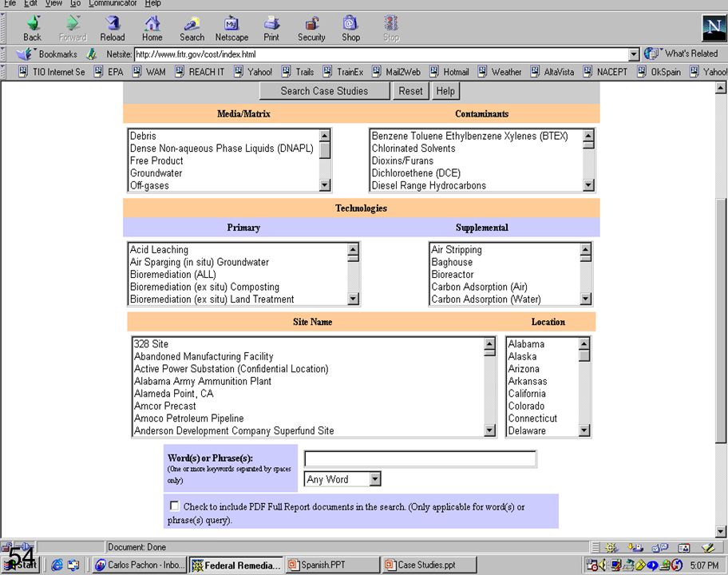Click the Netscape N logo icon
Screen dimensions: 728x575
(714, 28)
